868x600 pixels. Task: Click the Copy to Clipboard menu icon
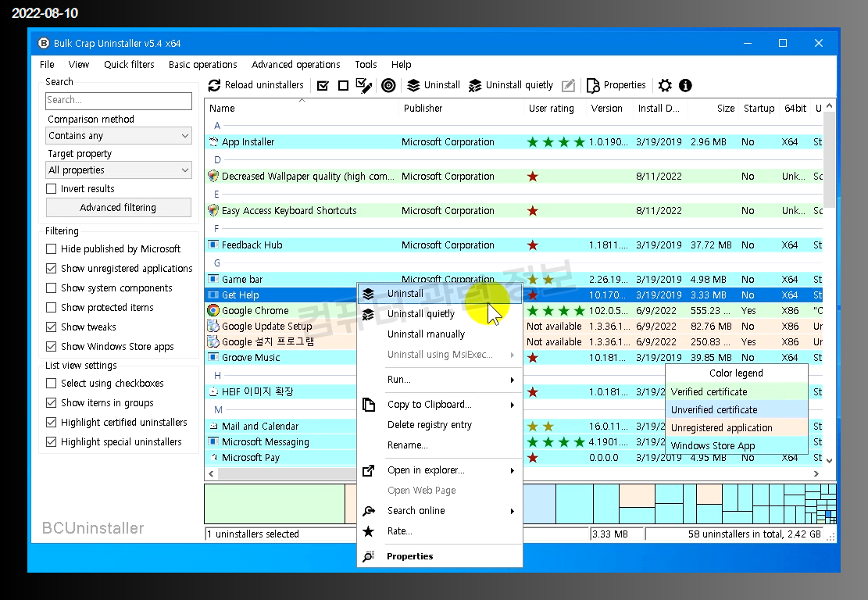[x=369, y=405]
